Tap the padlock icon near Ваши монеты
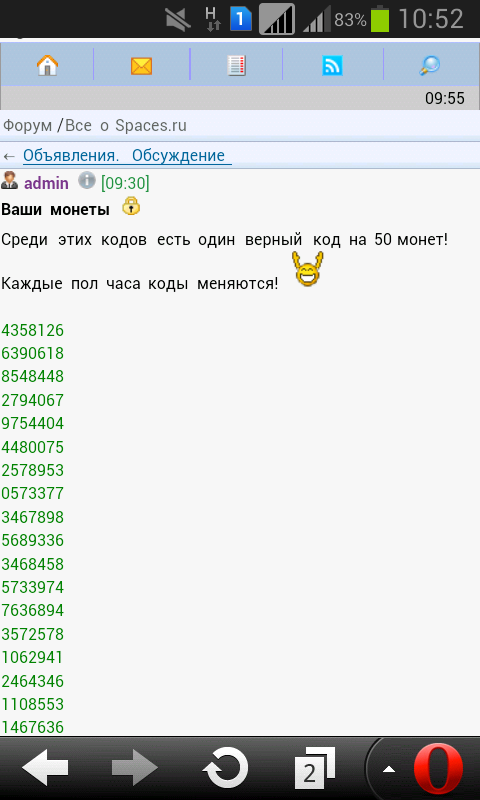Viewport: 480px width, 800px height. 131,206
